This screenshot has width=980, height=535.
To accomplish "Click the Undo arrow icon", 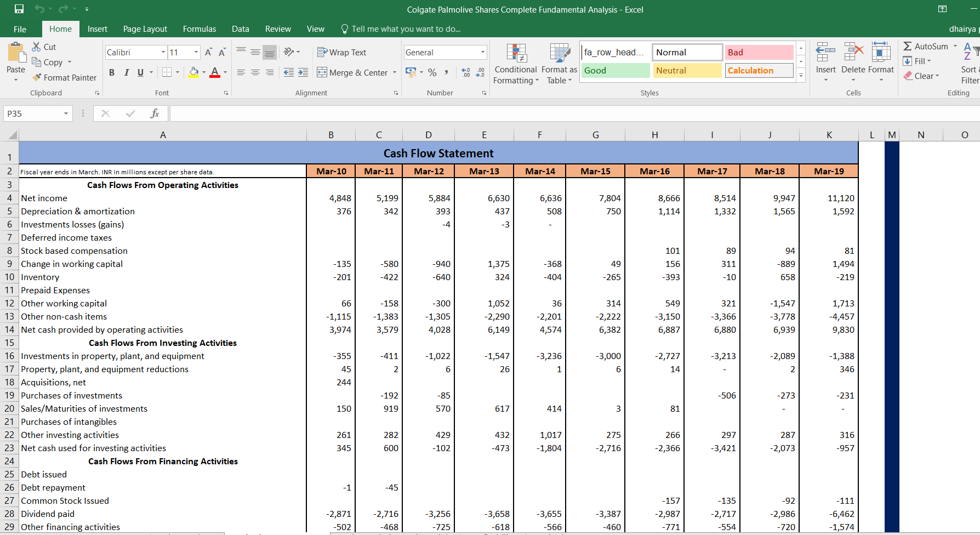I will pyautogui.click(x=39, y=9).
